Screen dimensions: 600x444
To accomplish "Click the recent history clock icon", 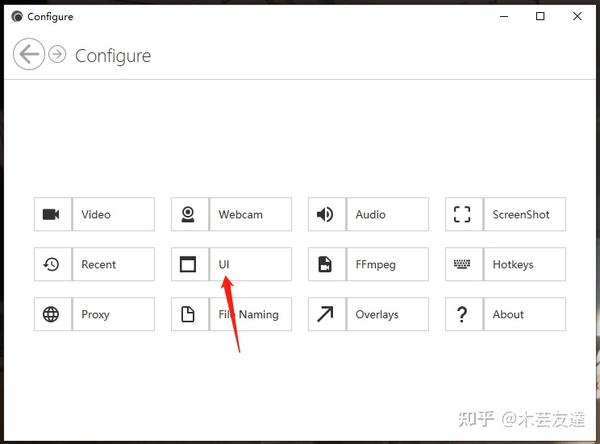I will click(51, 264).
